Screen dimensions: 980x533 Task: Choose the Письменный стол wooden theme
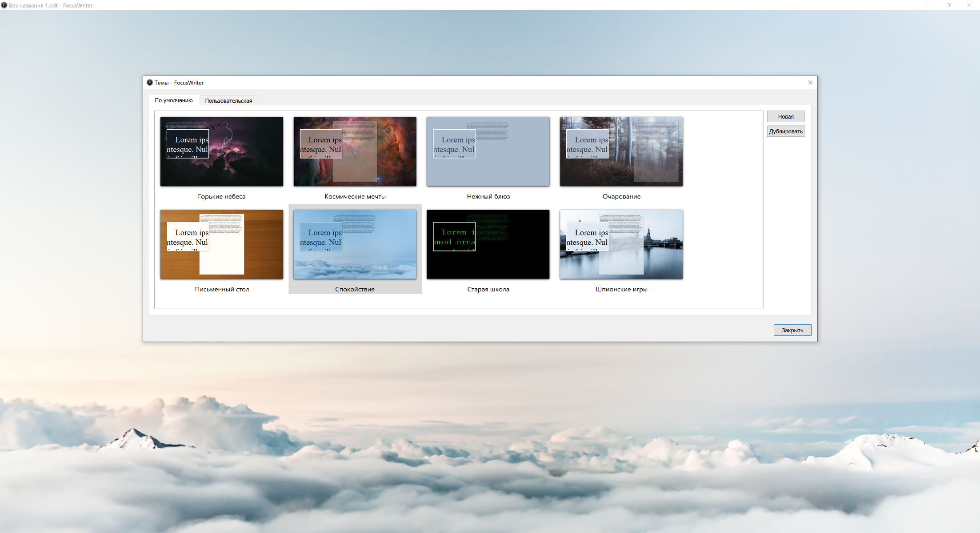tap(221, 244)
